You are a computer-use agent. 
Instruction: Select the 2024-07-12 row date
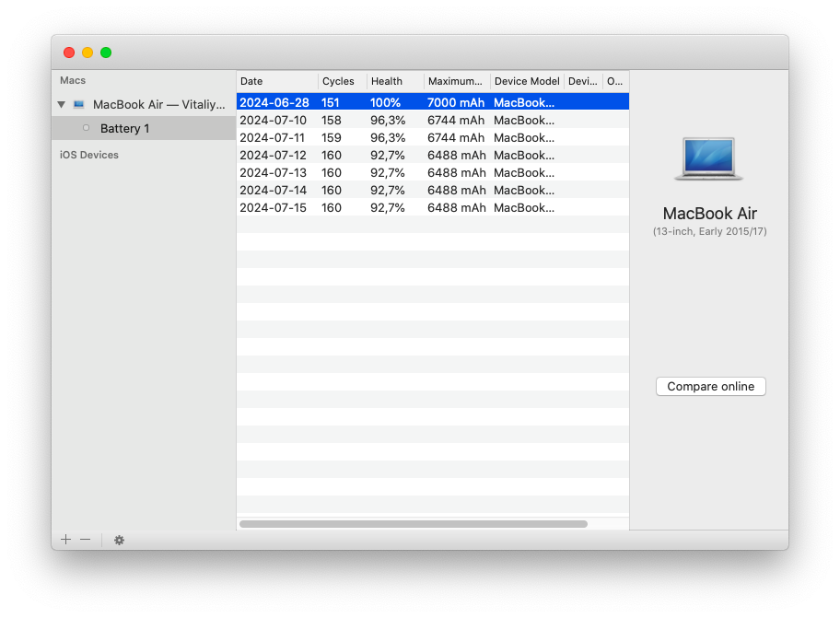pyautogui.click(x=274, y=156)
